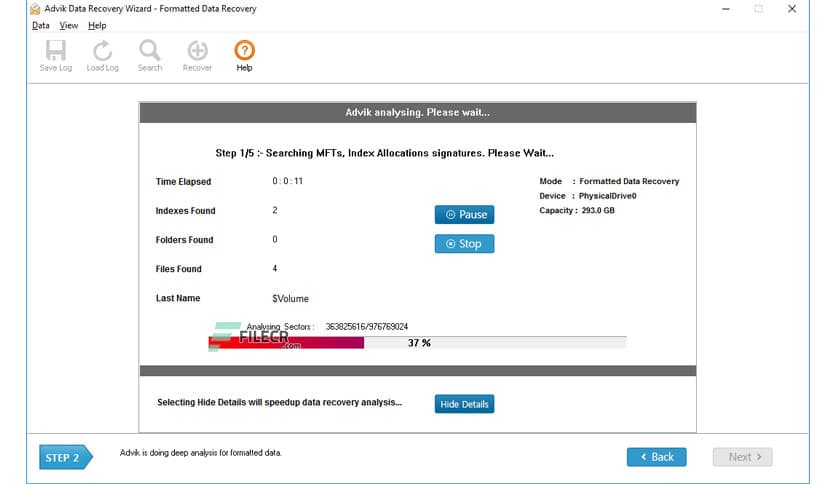This screenshot has width=836, height=484.
Task: Click the Save Log toolbar icon
Action: pos(55,55)
